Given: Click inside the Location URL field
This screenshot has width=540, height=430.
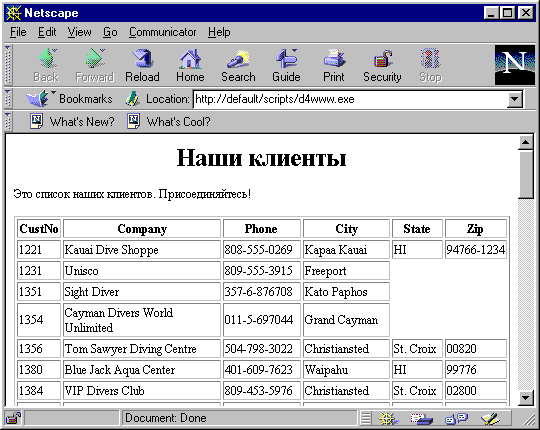Looking at the screenshot, I should pos(350,99).
